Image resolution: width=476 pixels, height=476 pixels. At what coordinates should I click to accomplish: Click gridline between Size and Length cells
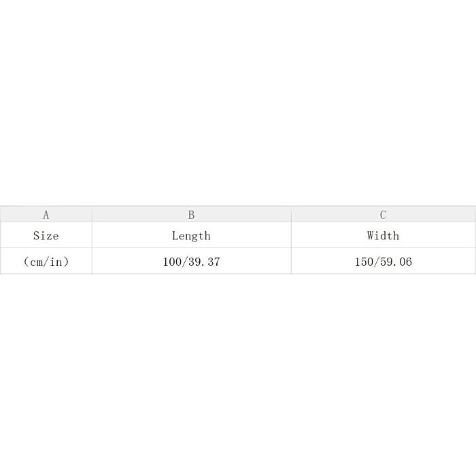pyautogui.click(x=92, y=236)
